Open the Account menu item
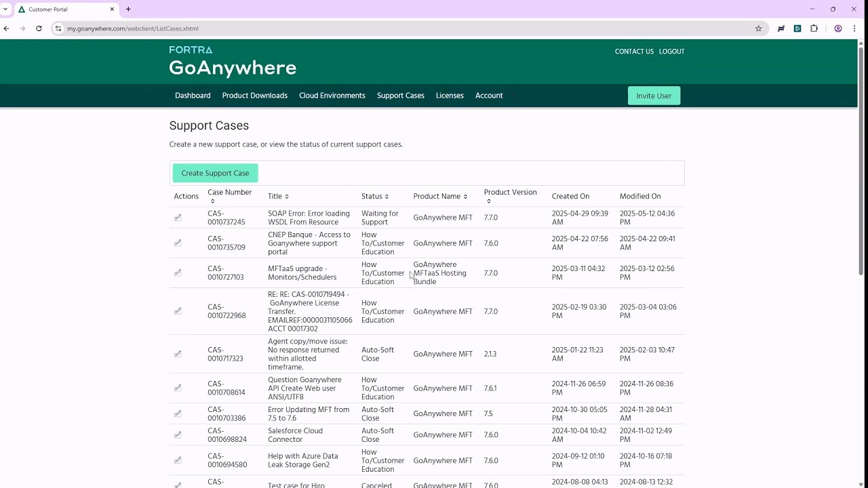The width and height of the screenshot is (868, 488). [489, 96]
